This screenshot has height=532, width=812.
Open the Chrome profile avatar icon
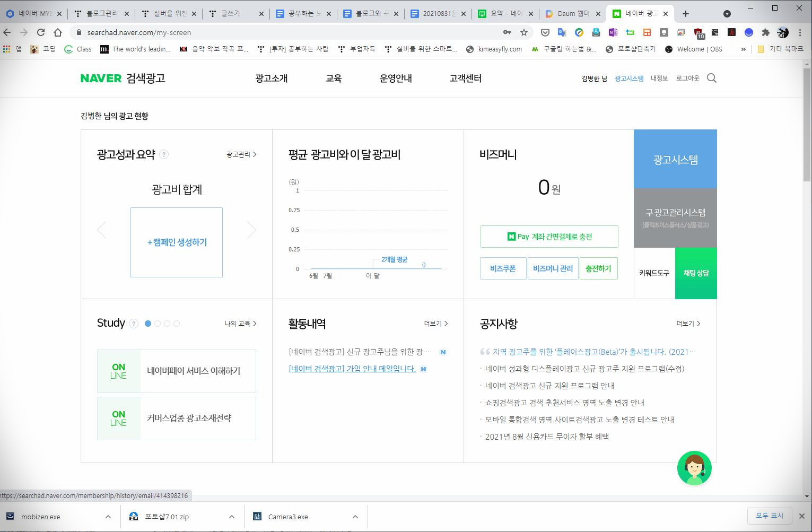pyautogui.click(x=783, y=32)
